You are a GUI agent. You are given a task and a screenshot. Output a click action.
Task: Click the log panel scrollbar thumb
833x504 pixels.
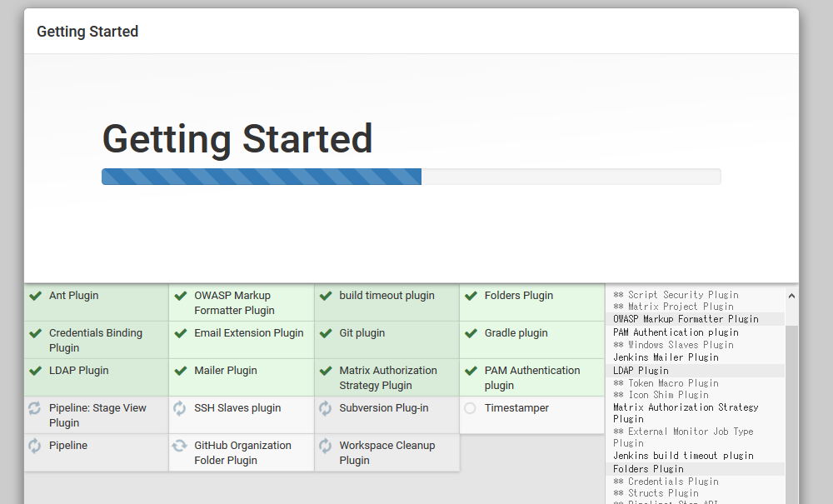(x=791, y=414)
